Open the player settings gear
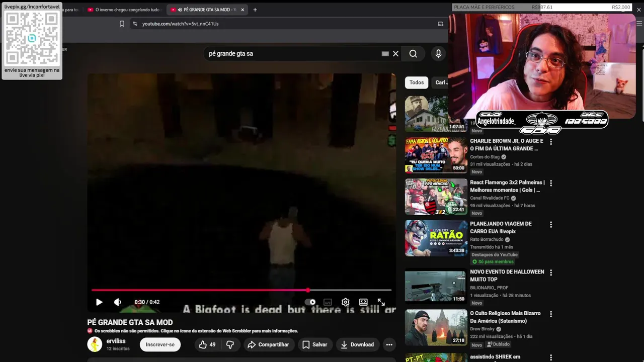The height and width of the screenshot is (362, 644). pos(345,302)
